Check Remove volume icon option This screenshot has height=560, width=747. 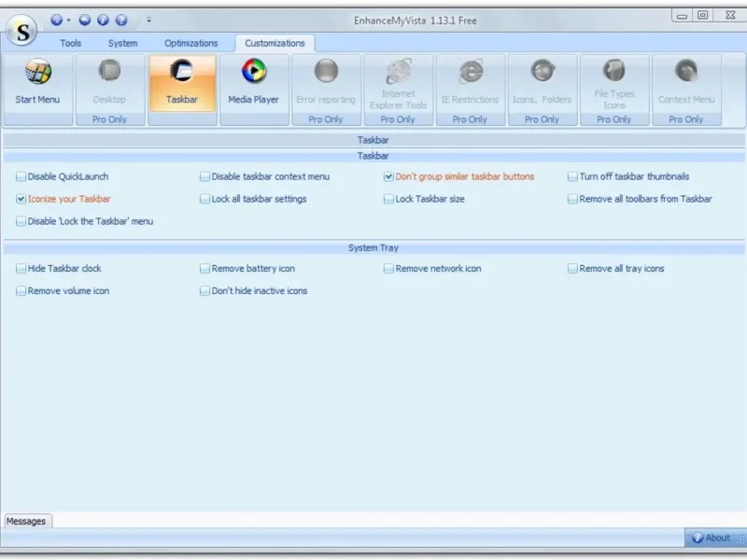(21, 291)
